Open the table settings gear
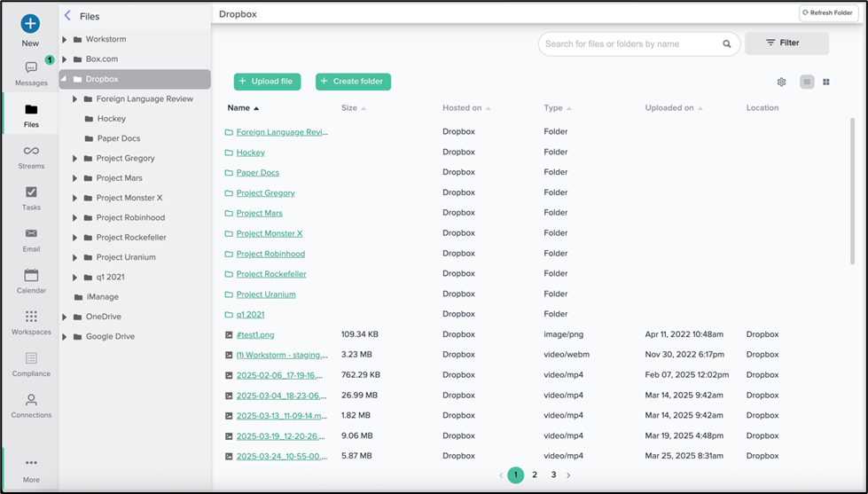The image size is (868, 494). pyautogui.click(x=781, y=82)
